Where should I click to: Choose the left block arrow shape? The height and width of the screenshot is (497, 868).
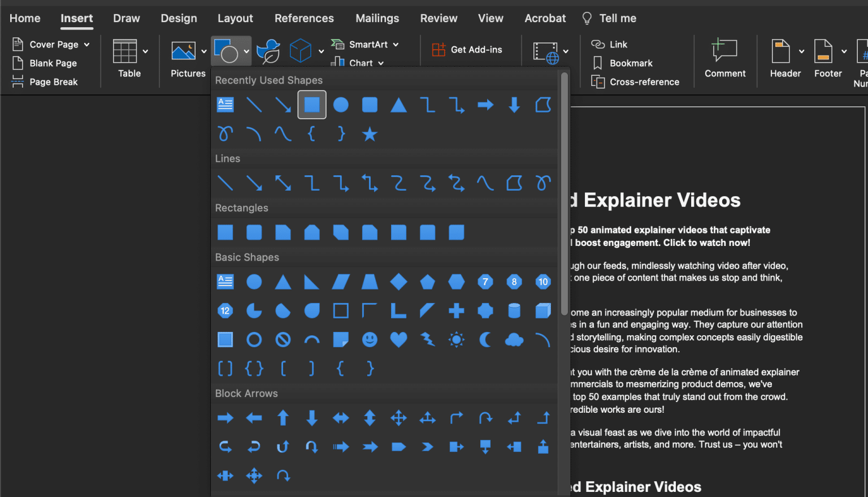point(254,418)
